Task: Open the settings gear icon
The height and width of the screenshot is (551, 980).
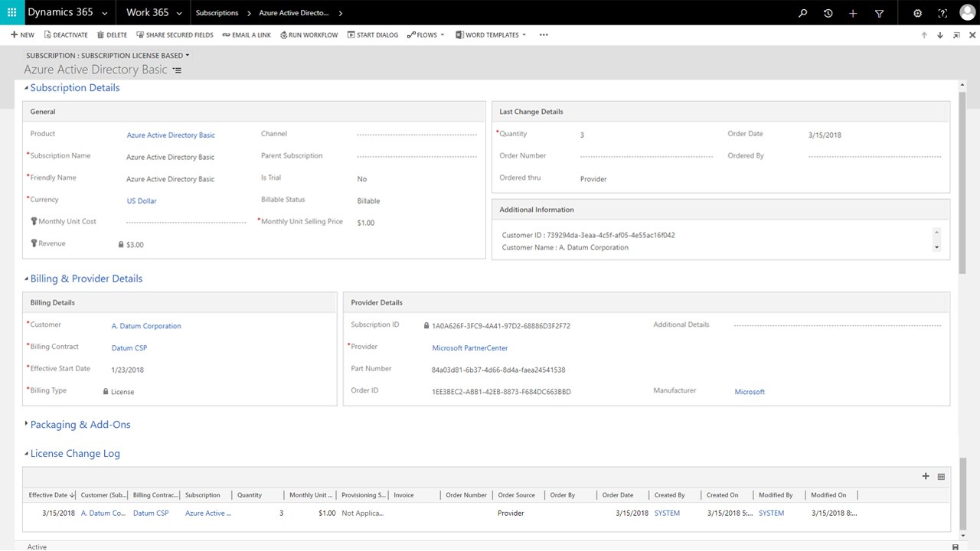Action: 917,13
